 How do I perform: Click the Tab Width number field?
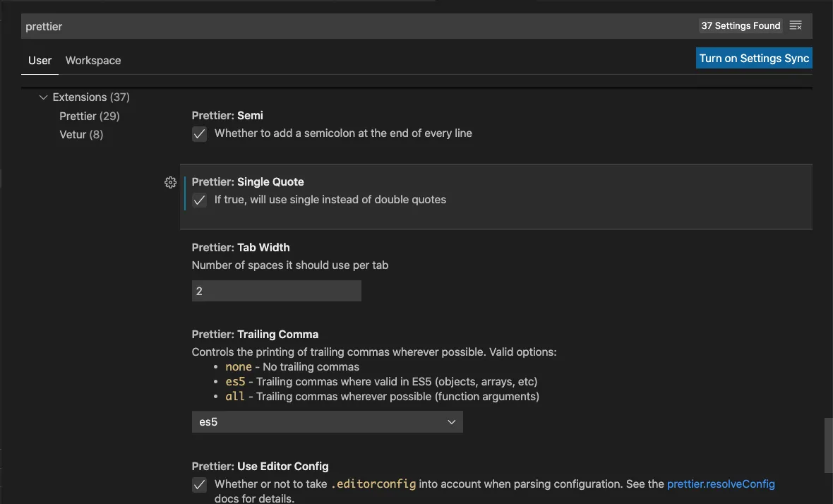[276, 291]
